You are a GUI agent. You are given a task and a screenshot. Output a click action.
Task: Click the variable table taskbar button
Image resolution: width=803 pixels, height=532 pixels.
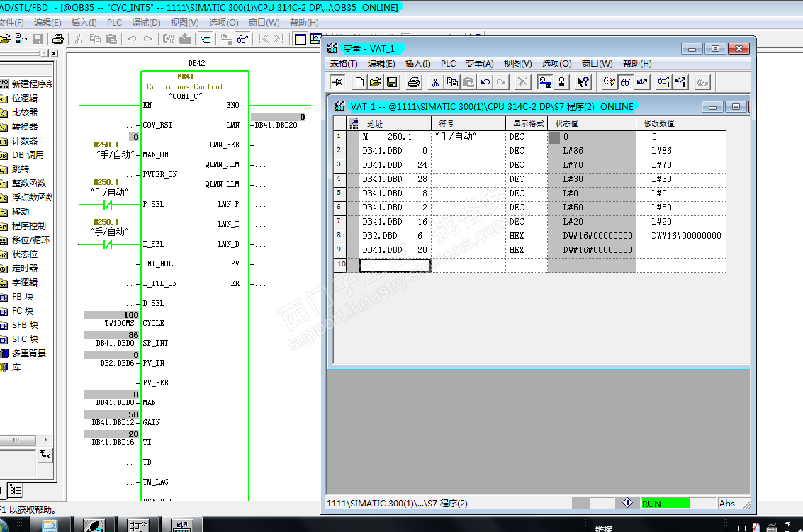[182, 524]
